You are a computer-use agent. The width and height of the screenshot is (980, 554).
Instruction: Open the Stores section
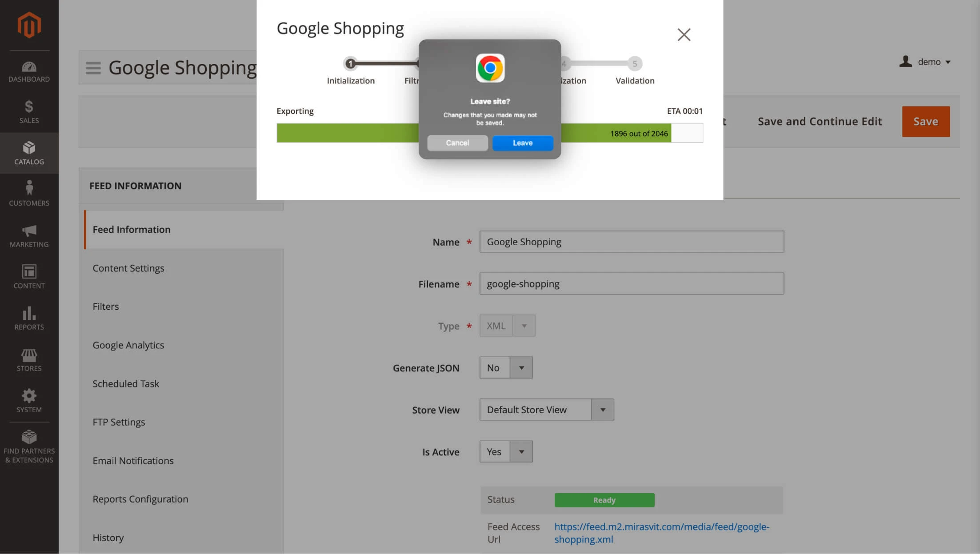(28, 359)
